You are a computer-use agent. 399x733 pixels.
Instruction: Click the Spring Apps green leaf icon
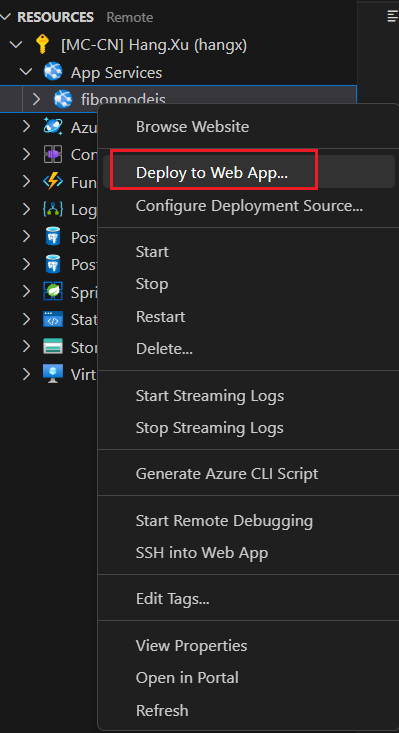tap(53, 292)
